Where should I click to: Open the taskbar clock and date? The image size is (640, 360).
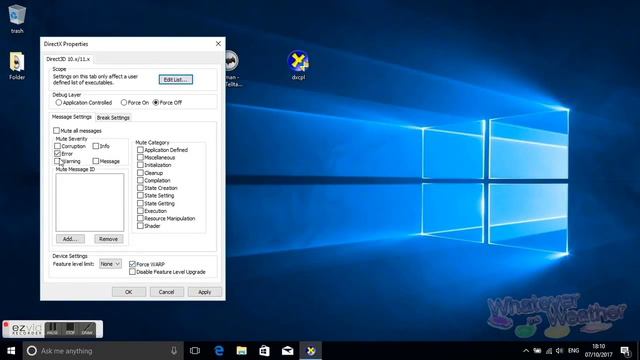[x=598, y=351]
